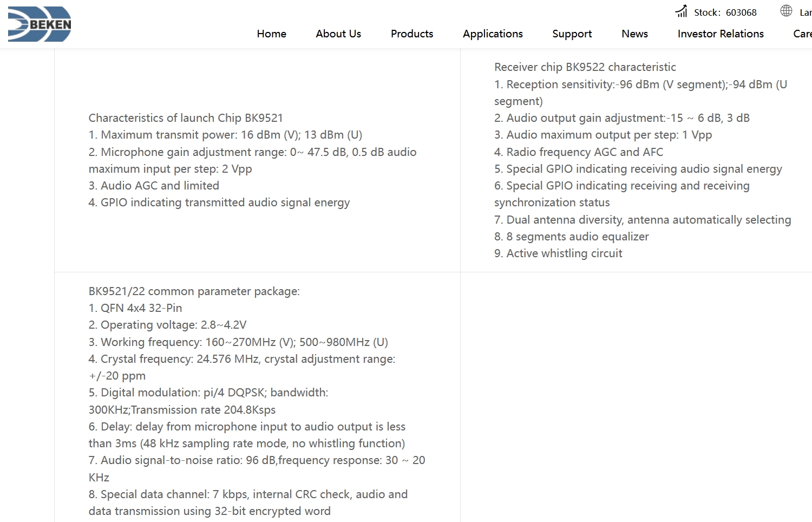This screenshot has width=812, height=522.
Task: Open the Products menu
Action: pyautogui.click(x=412, y=34)
